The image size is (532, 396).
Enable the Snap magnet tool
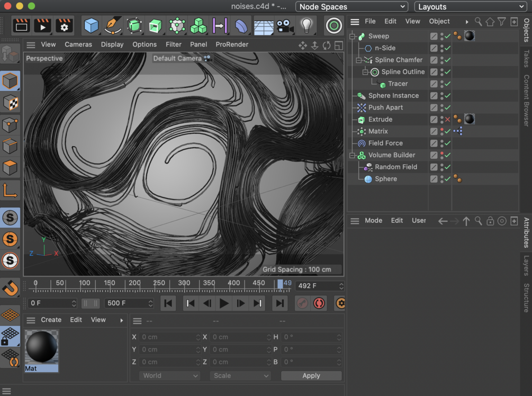tap(11, 288)
